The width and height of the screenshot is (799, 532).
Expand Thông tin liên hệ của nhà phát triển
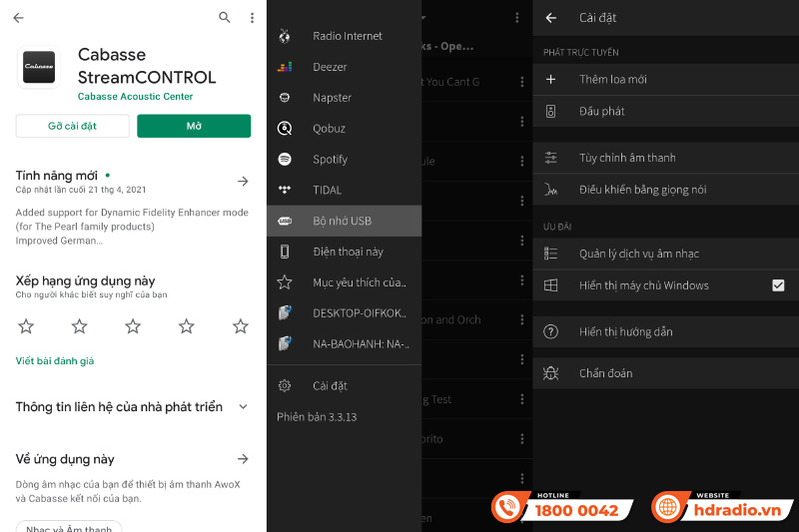[x=243, y=407]
